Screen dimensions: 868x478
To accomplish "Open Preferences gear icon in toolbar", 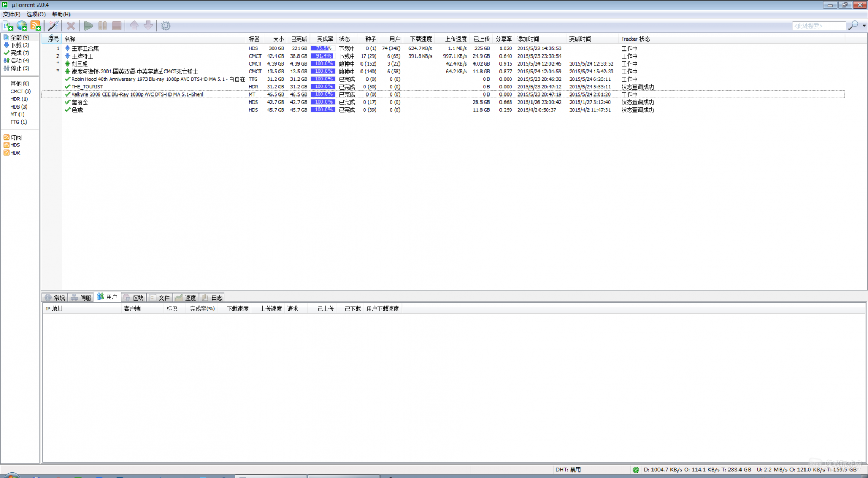I will pos(166,26).
